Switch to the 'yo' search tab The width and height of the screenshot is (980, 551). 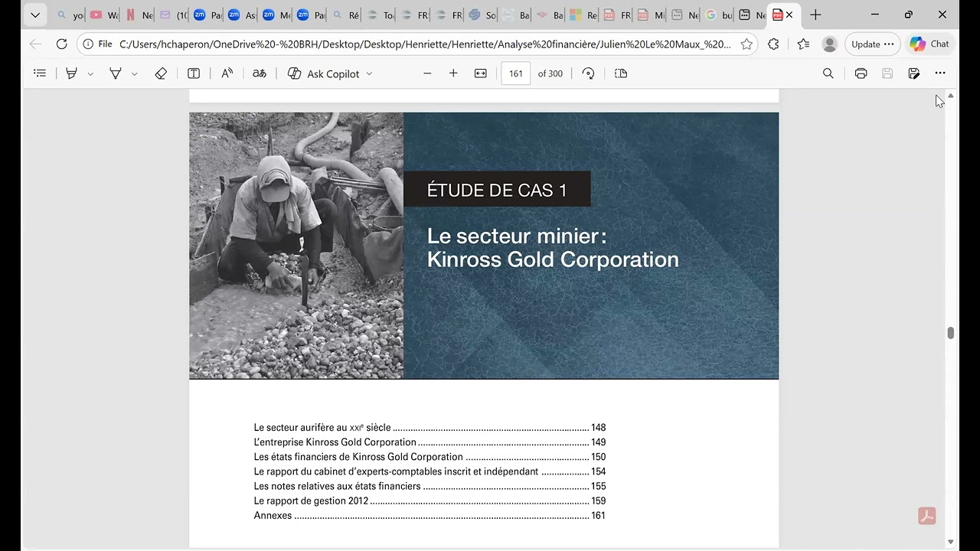pyautogui.click(x=70, y=15)
